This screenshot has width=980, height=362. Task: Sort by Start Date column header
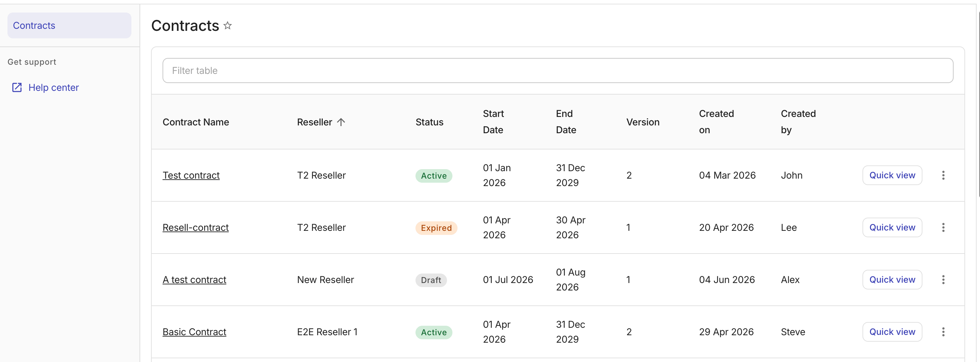(x=493, y=122)
